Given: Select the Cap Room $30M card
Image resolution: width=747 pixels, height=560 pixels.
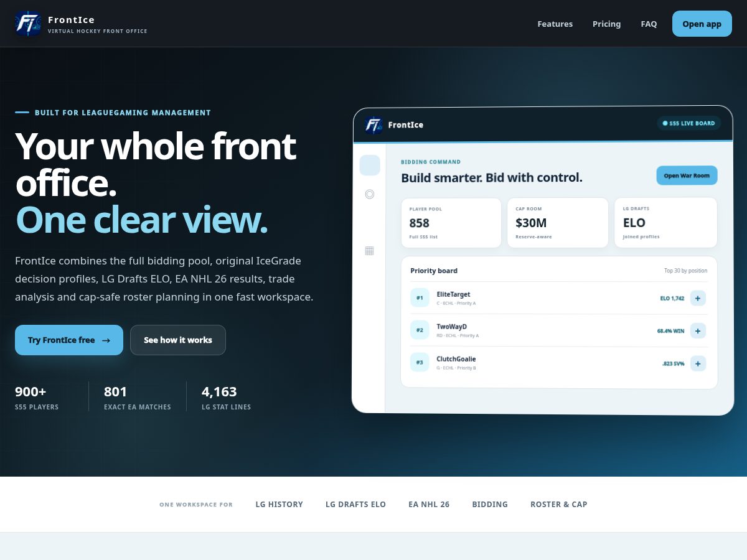Looking at the screenshot, I should 558,223.
